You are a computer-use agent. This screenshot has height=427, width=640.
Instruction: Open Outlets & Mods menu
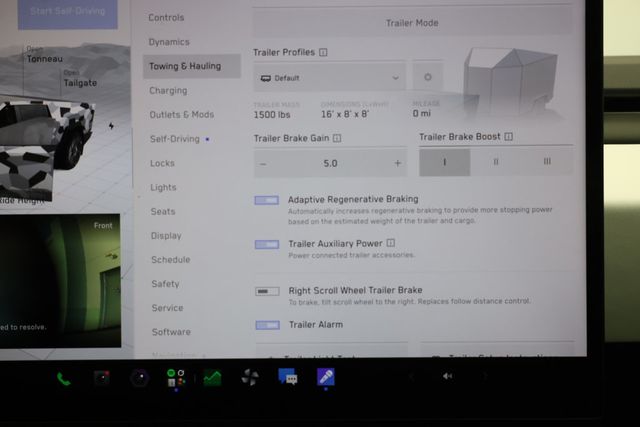click(182, 115)
